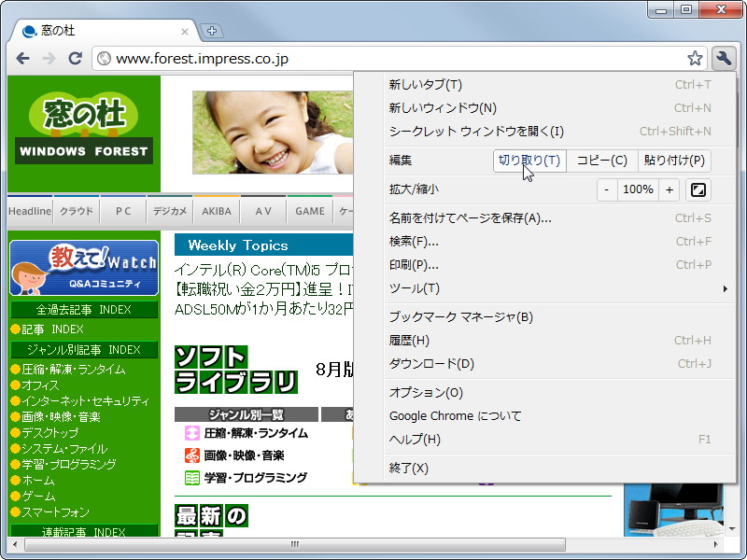The height and width of the screenshot is (560, 747).
Task: Navigate back using the back arrow
Action: pyautogui.click(x=22, y=58)
